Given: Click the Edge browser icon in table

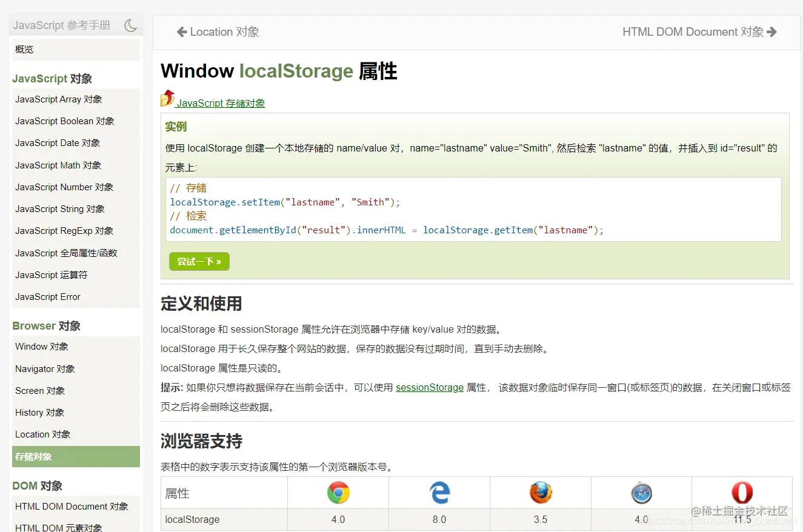Looking at the screenshot, I should (x=439, y=493).
